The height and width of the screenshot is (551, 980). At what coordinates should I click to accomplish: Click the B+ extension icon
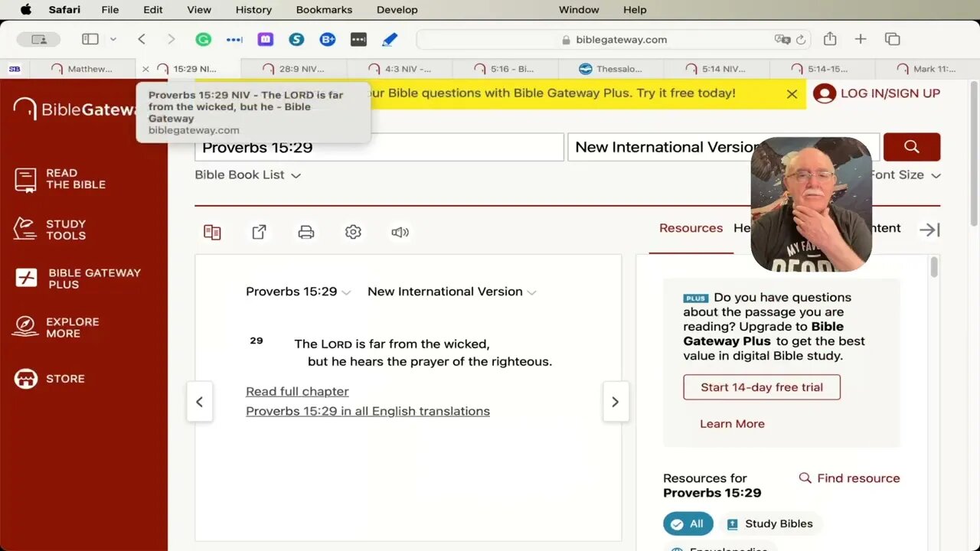(x=328, y=39)
